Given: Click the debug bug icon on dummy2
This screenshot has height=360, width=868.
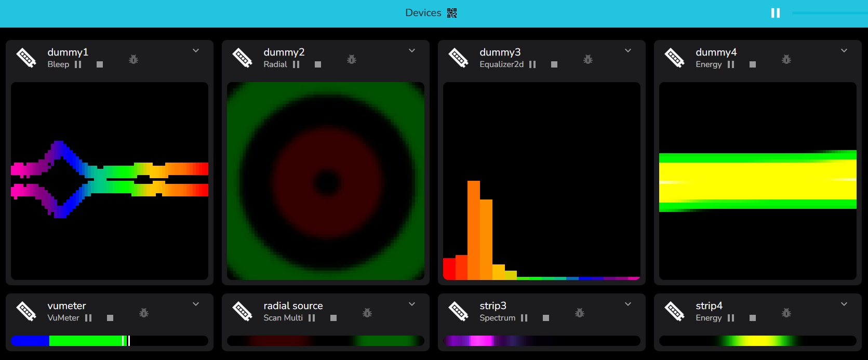Looking at the screenshot, I should point(352,59).
